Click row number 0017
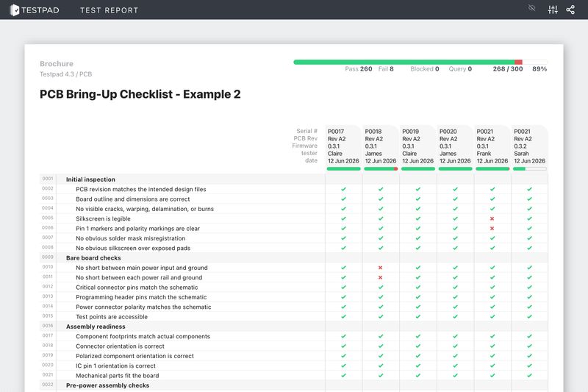 (48, 335)
